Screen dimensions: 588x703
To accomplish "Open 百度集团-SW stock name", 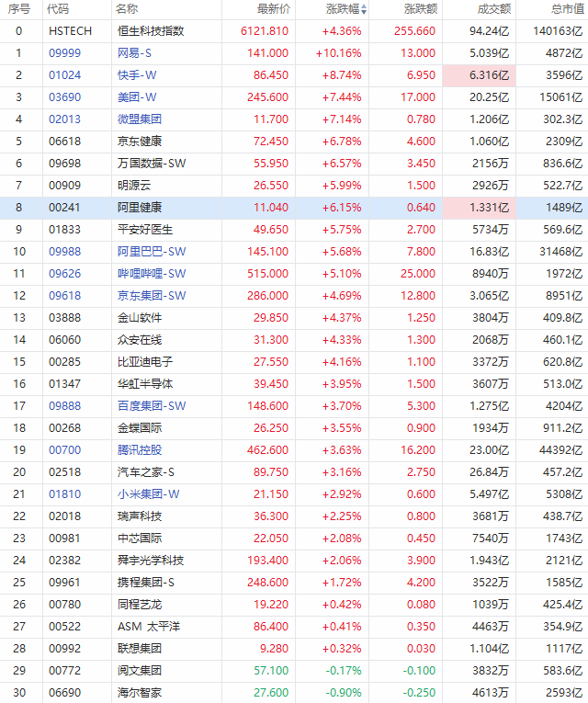I will tap(152, 406).
